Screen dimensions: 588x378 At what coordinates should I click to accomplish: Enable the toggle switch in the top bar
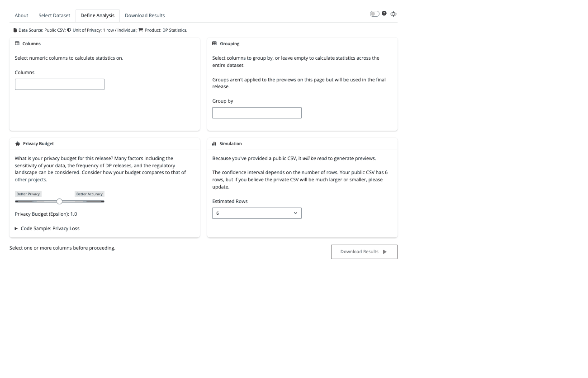click(x=374, y=14)
